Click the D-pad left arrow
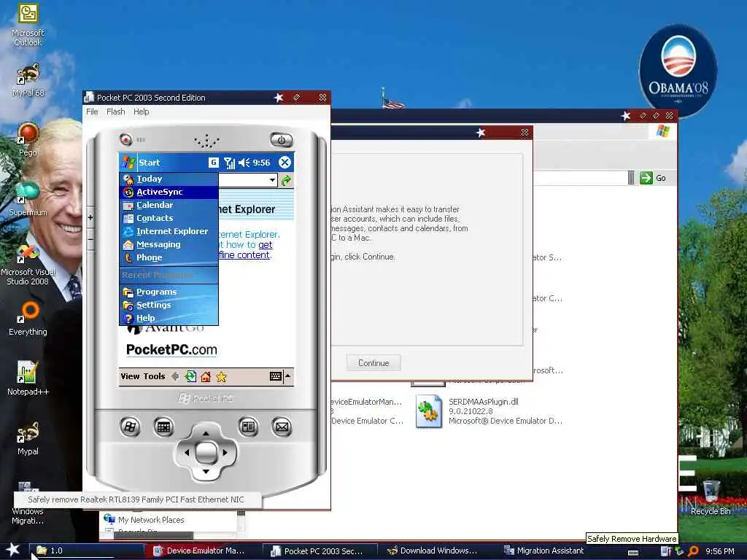 point(186,452)
